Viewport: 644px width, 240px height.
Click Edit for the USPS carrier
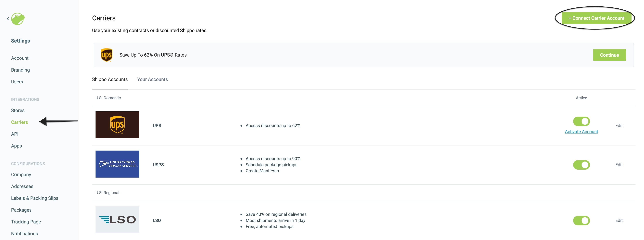[619, 165]
